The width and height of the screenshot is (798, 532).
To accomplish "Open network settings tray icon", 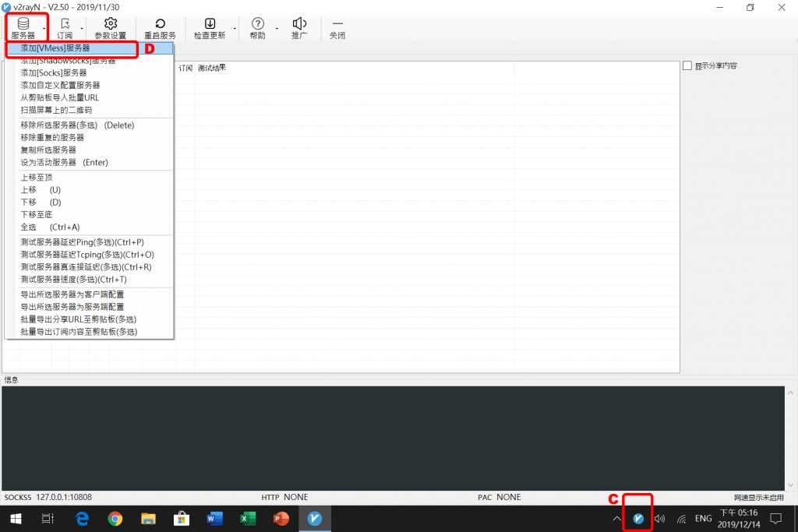I will [x=681, y=519].
